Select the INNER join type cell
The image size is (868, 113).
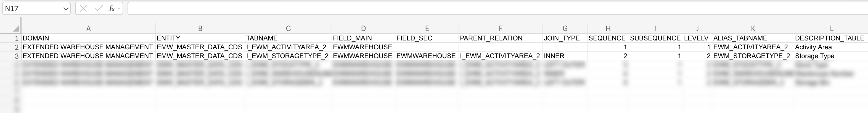(x=554, y=56)
